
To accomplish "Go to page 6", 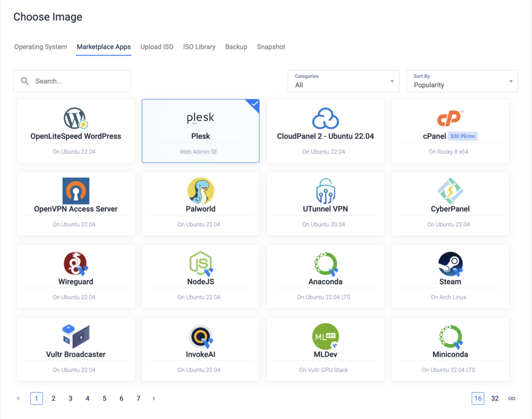I will tap(121, 398).
